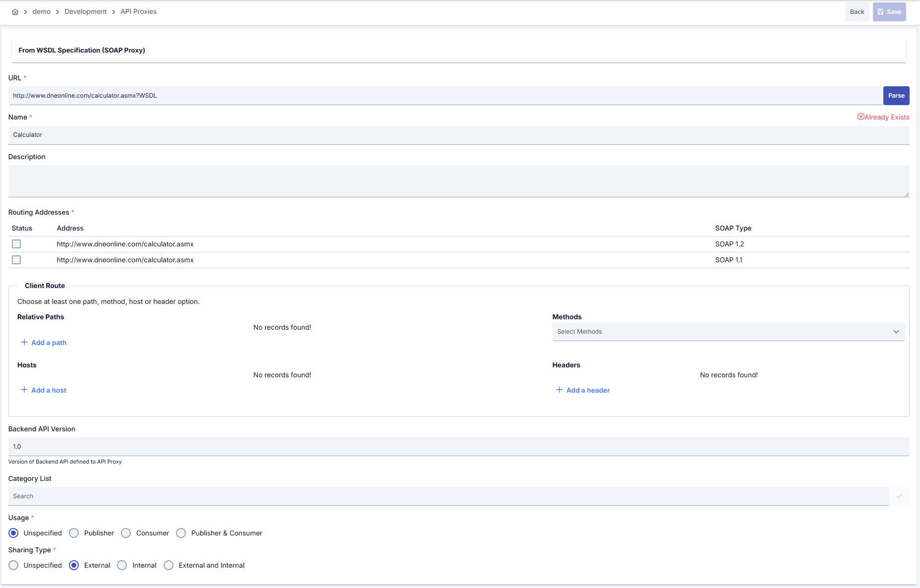Click the checkmark icon beside Category List
The width and height of the screenshot is (920, 588).
(x=899, y=496)
